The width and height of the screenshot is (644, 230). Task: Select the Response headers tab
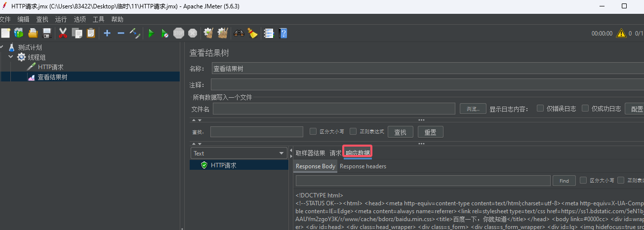tap(363, 166)
